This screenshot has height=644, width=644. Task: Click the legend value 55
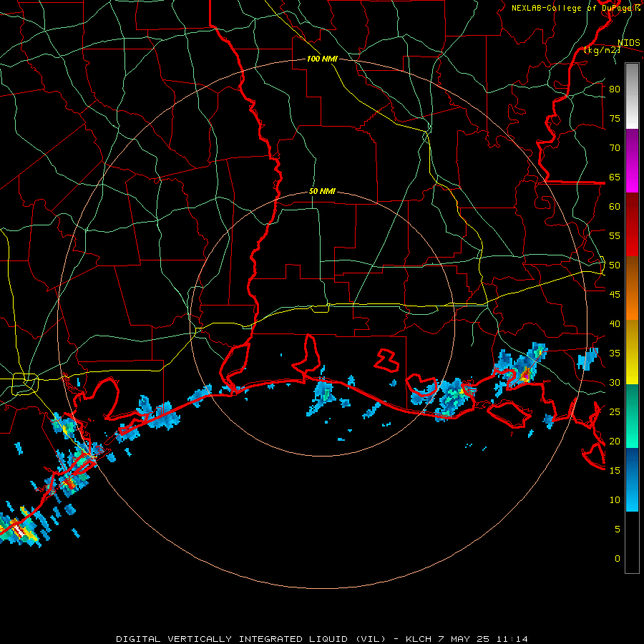tap(615, 235)
